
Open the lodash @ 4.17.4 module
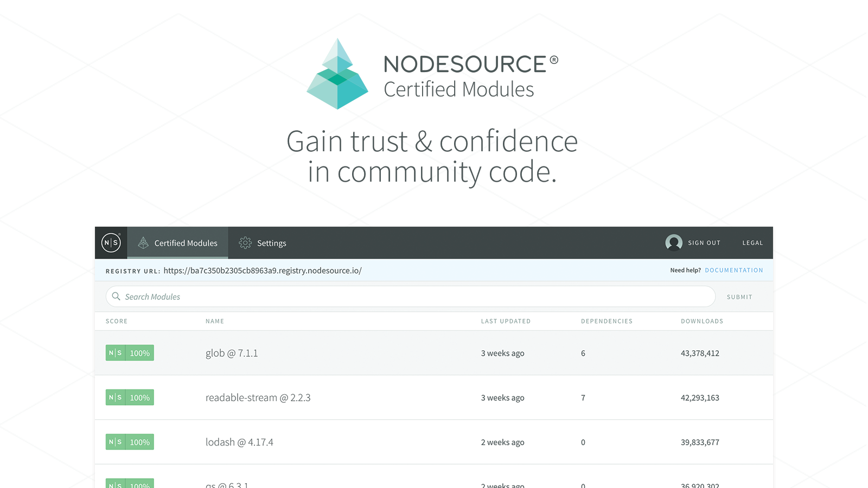pyautogui.click(x=239, y=442)
